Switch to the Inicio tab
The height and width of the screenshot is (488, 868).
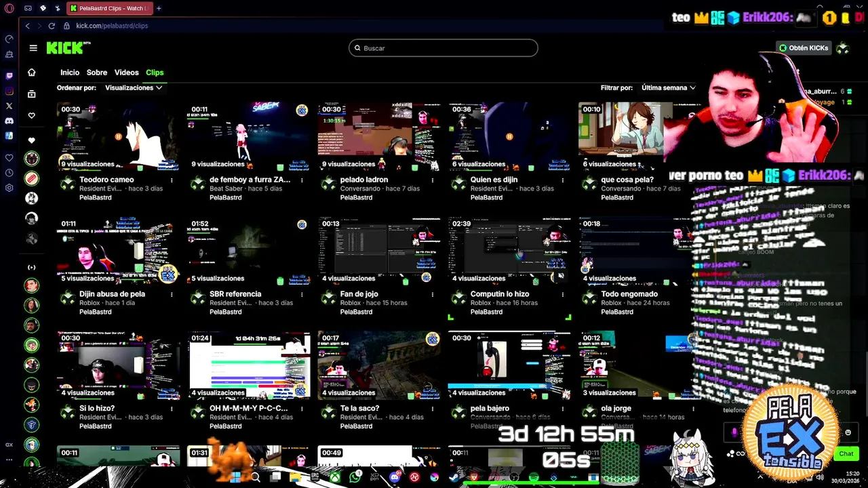pos(70,73)
